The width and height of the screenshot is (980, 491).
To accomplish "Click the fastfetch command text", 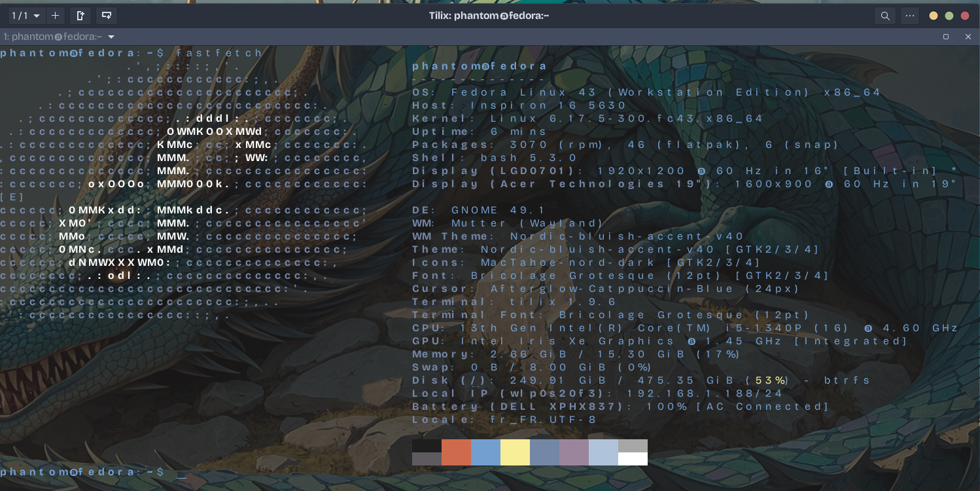I will click(220, 53).
